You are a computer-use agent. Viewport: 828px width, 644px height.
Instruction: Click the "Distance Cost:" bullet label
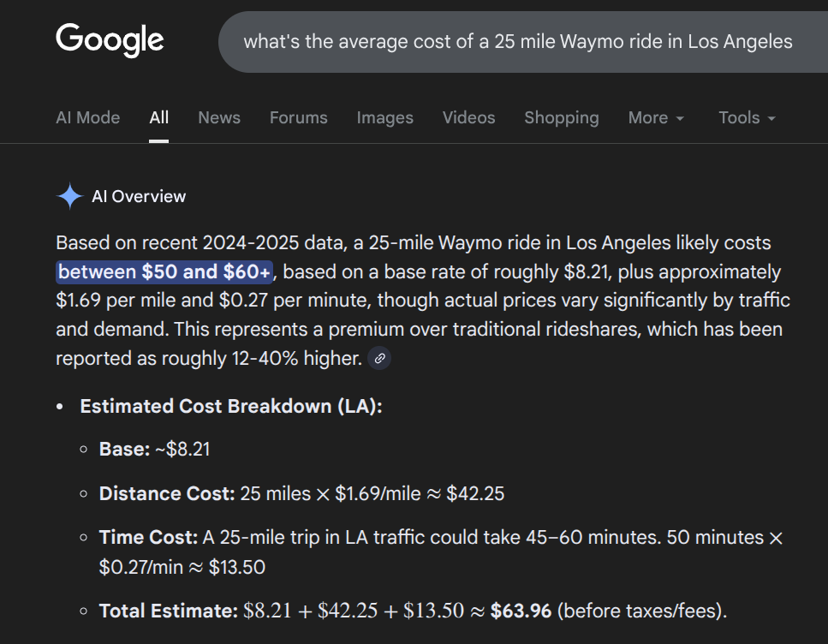167,494
